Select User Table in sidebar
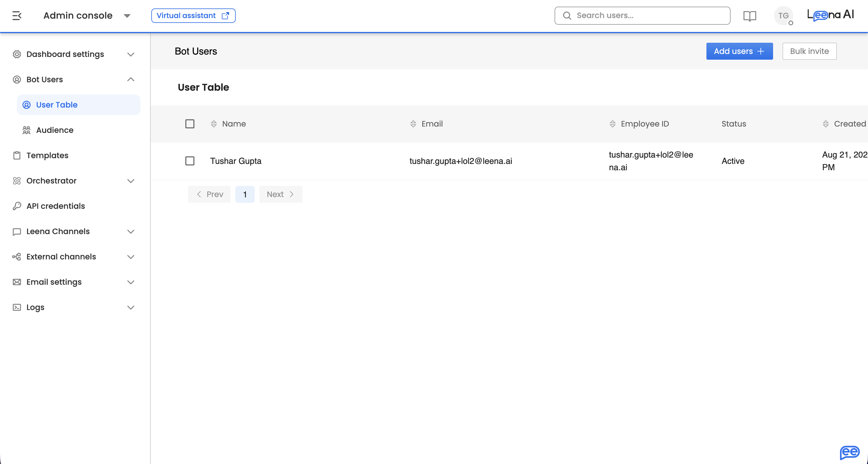This screenshot has width=868, height=464. tap(78, 105)
